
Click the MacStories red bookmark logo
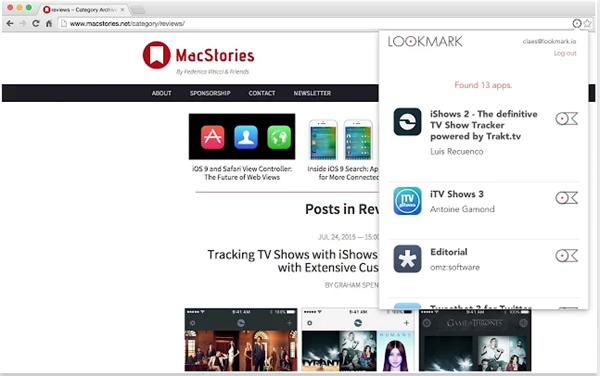[x=157, y=55]
